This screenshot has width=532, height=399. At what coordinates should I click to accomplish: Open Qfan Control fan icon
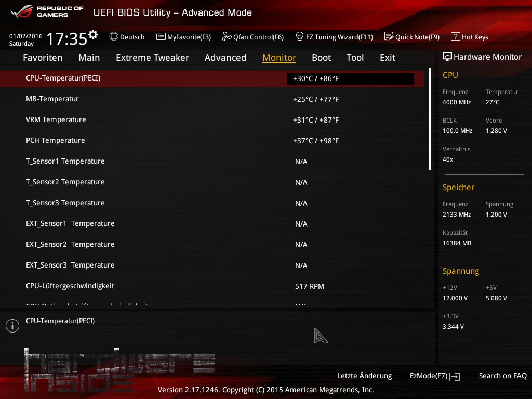pos(227,36)
